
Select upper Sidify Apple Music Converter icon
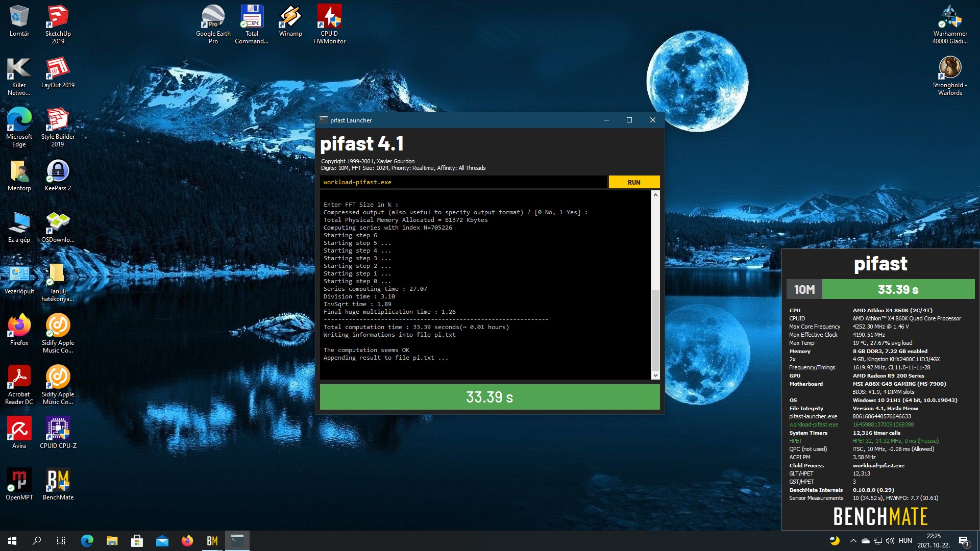click(x=58, y=333)
